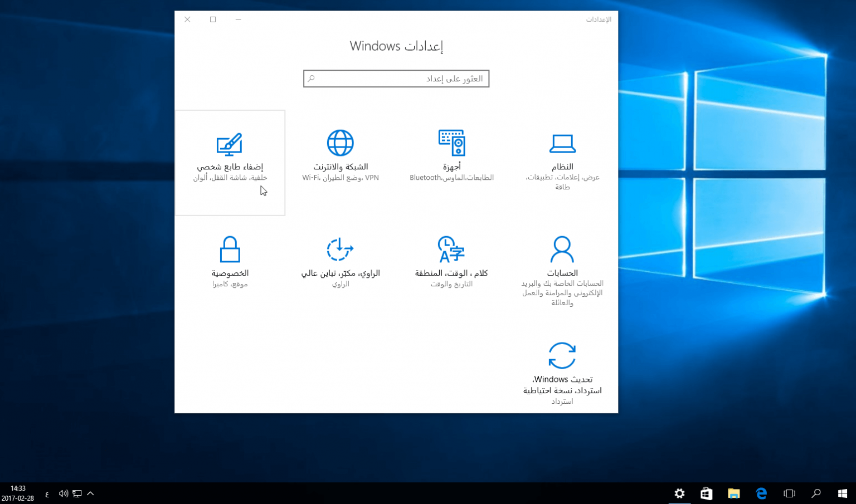This screenshot has height=504, width=856.
Task: Open the network status tray icon
Action: [77, 493]
